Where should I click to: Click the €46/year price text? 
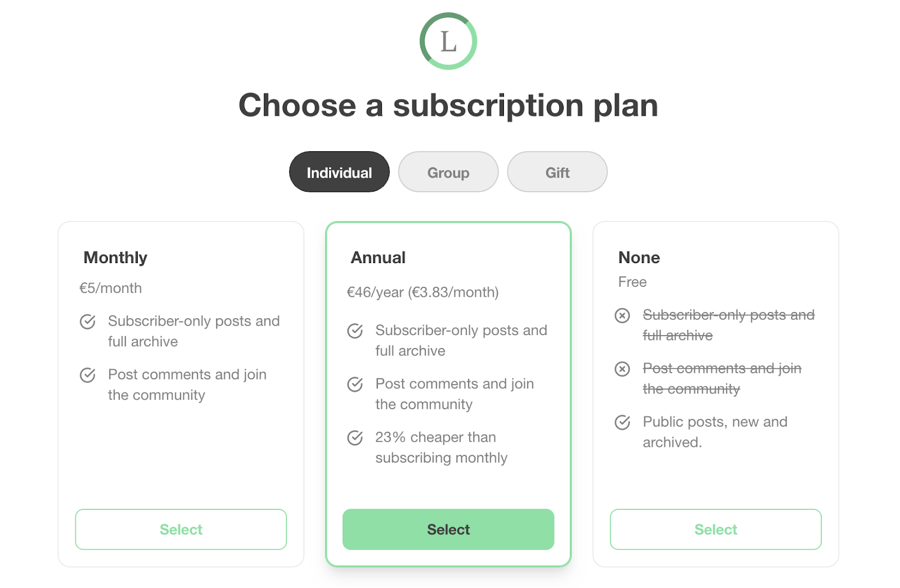click(422, 292)
